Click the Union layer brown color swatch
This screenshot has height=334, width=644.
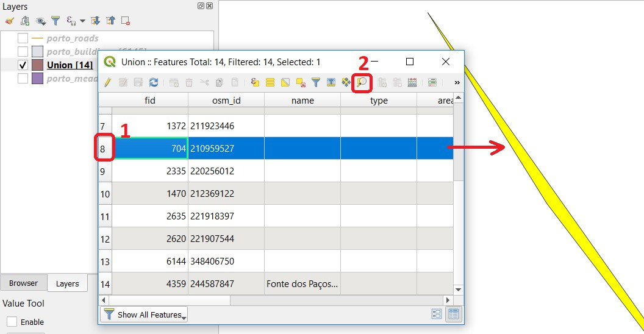click(37, 65)
